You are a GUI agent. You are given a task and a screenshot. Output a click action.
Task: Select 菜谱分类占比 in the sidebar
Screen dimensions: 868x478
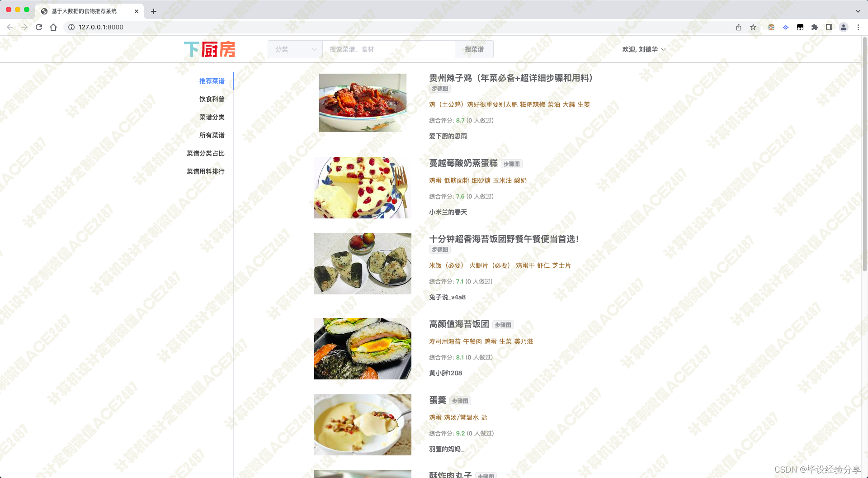[206, 153]
